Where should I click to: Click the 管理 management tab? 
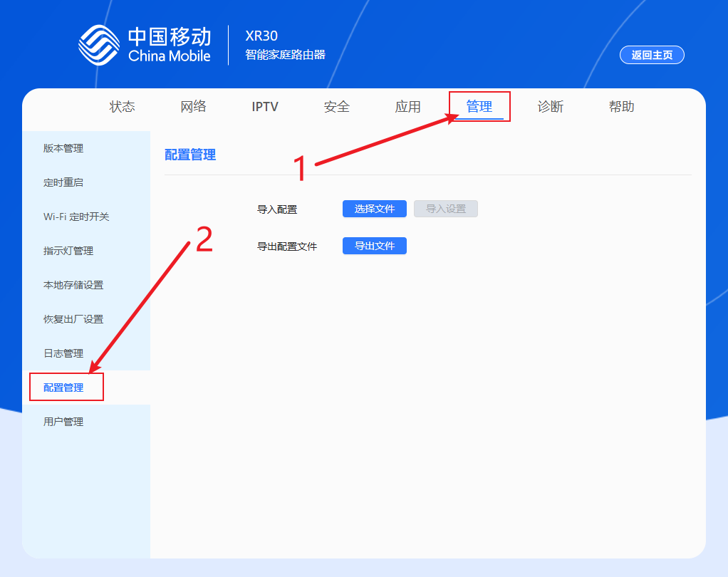(x=479, y=106)
